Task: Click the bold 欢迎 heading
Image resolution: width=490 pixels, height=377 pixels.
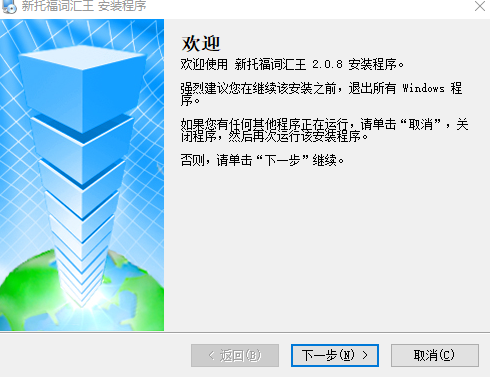Action: tap(201, 44)
